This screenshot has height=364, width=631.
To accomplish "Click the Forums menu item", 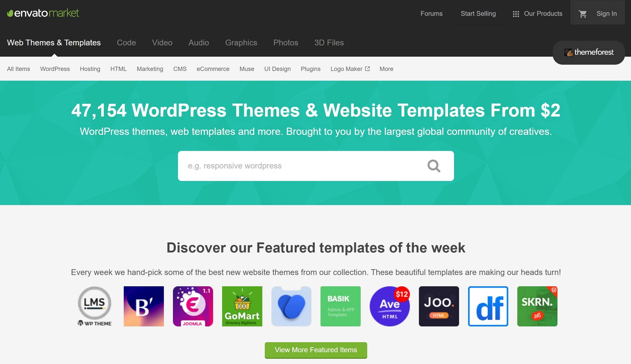I will click(431, 13).
